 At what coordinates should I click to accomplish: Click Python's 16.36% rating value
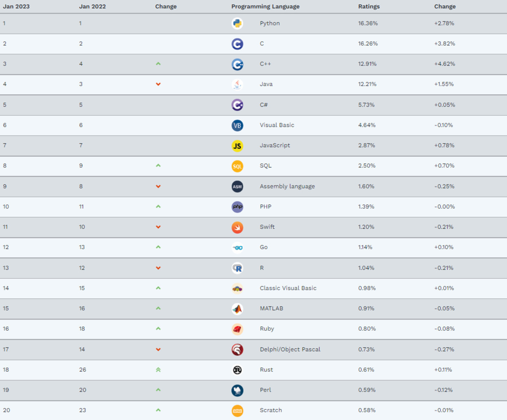click(368, 23)
